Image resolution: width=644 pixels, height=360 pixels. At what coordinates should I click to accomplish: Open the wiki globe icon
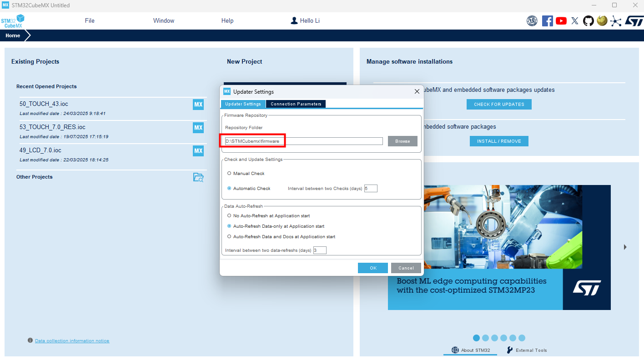602,20
